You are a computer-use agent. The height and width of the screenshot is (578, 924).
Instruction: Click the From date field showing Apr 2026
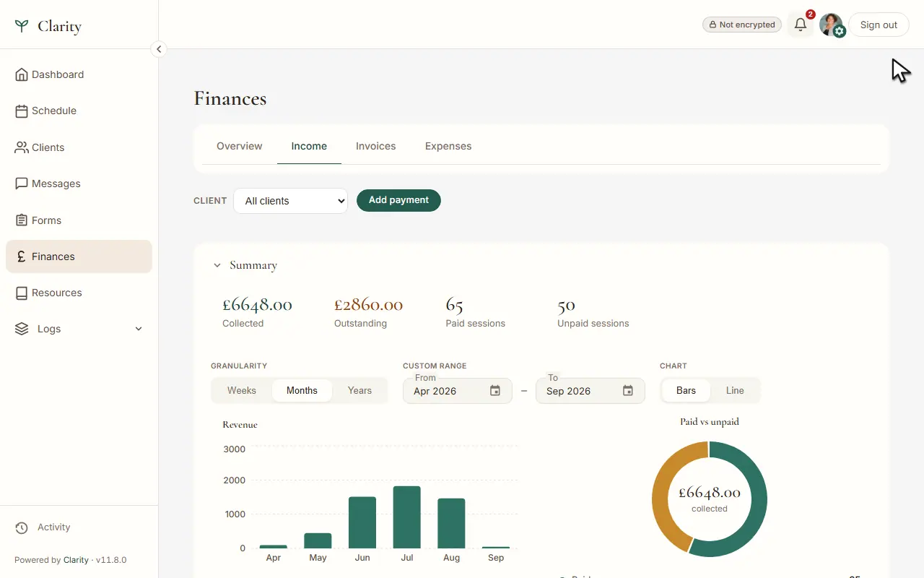tap(458, 391)
